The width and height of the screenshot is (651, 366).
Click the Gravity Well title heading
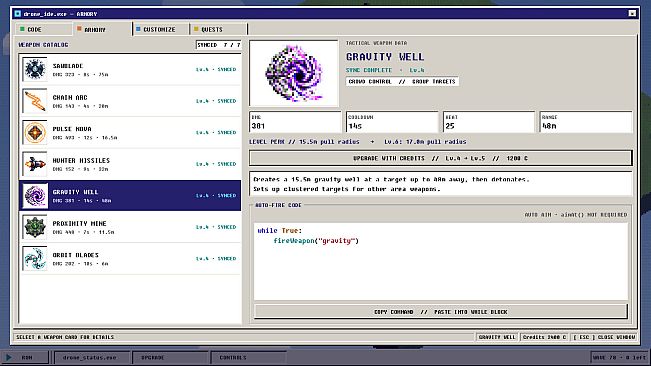pos(385,57)
